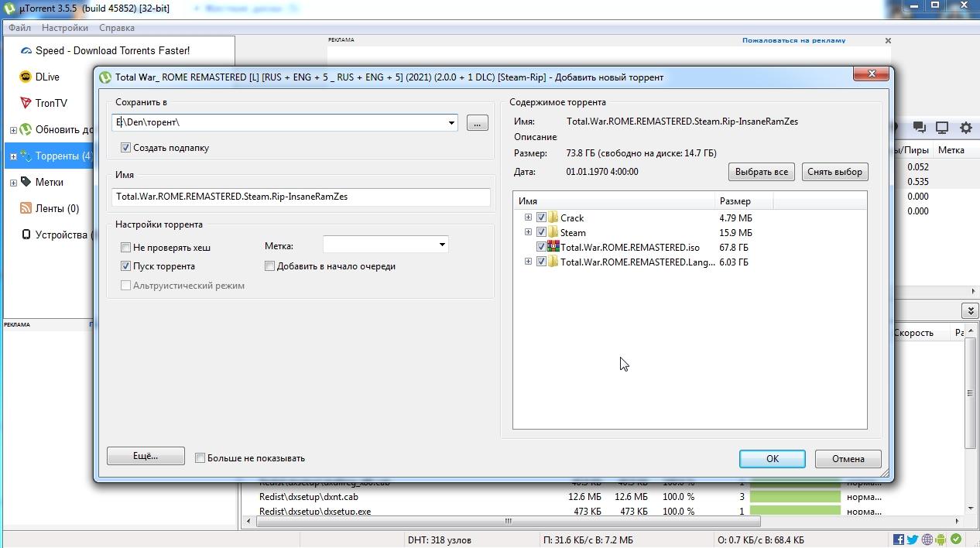Click the OK button
The image size is (980, 548).
point(772,458)
